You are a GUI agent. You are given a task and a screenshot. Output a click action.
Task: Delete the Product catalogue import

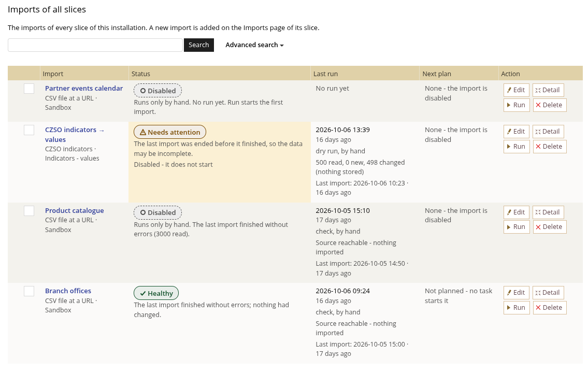[549, 227]
